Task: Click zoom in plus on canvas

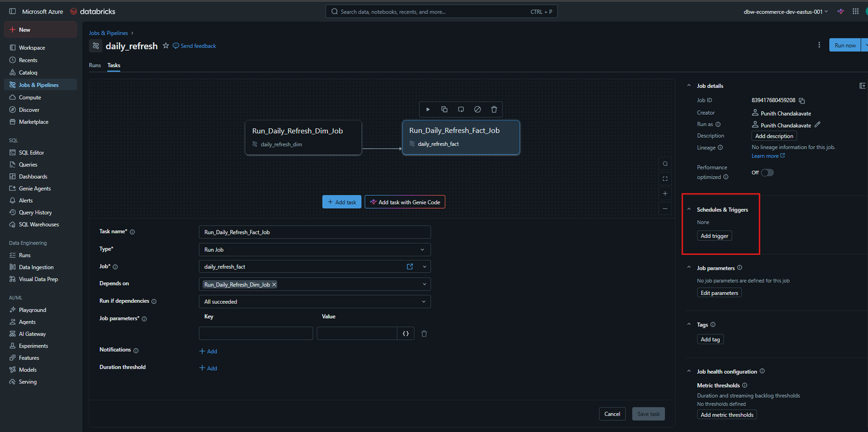Action: coord(665,194)
